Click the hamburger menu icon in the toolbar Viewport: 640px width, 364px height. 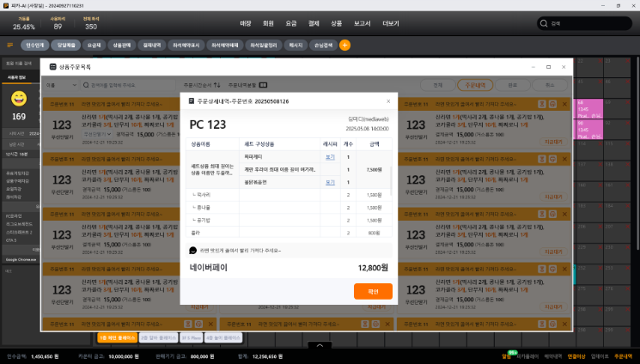coord(10,45)
